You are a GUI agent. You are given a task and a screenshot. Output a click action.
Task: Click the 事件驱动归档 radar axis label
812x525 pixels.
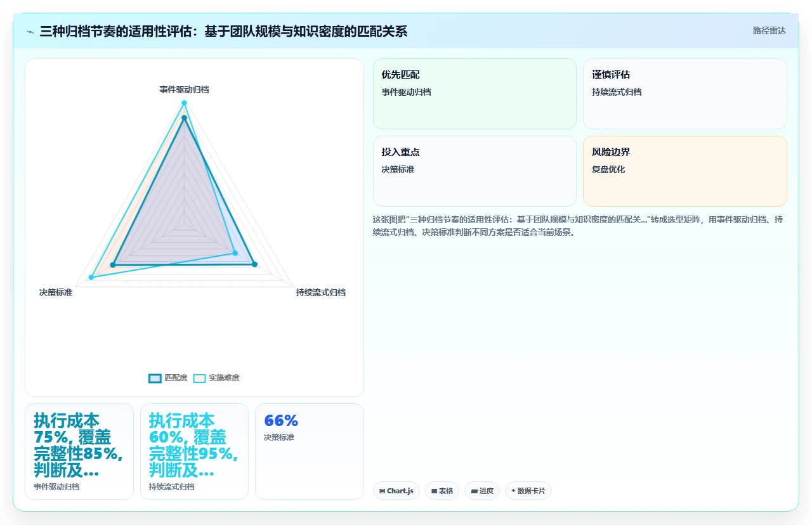[184, 89]
